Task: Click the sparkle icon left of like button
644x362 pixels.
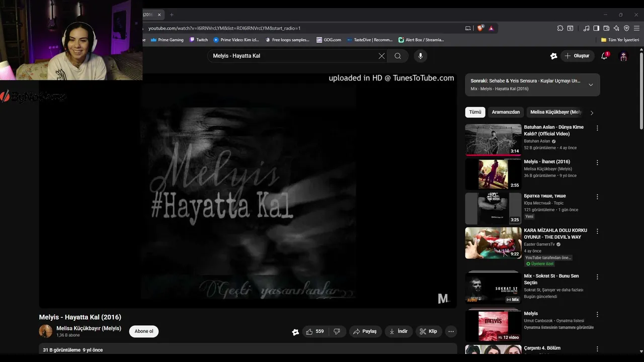Action: click(x=295, y=332)
